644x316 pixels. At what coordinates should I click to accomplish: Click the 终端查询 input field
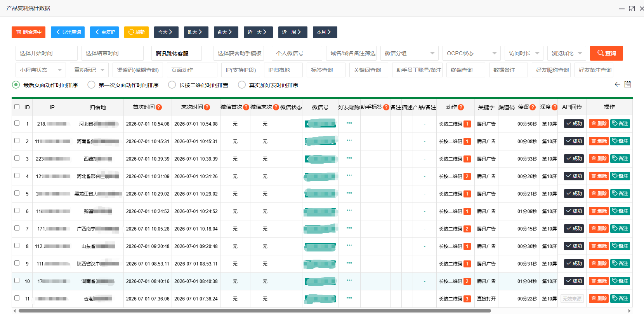(466, 70)
